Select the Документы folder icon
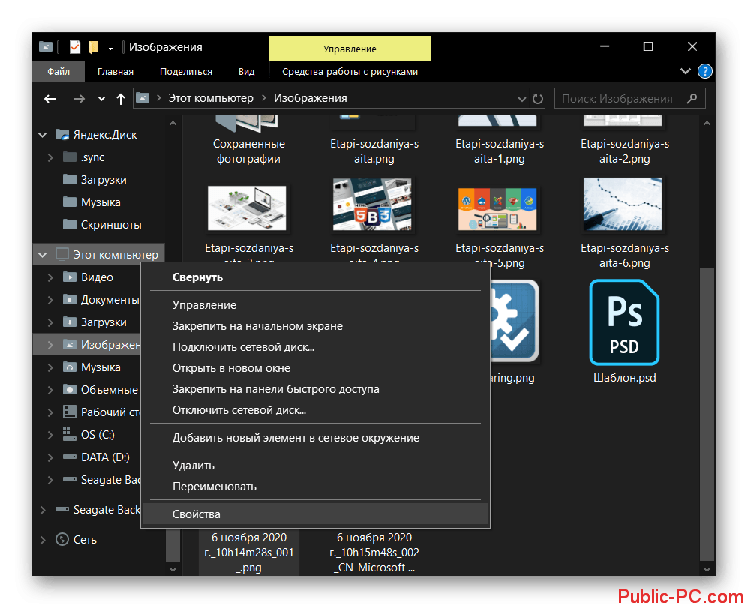 70,299
